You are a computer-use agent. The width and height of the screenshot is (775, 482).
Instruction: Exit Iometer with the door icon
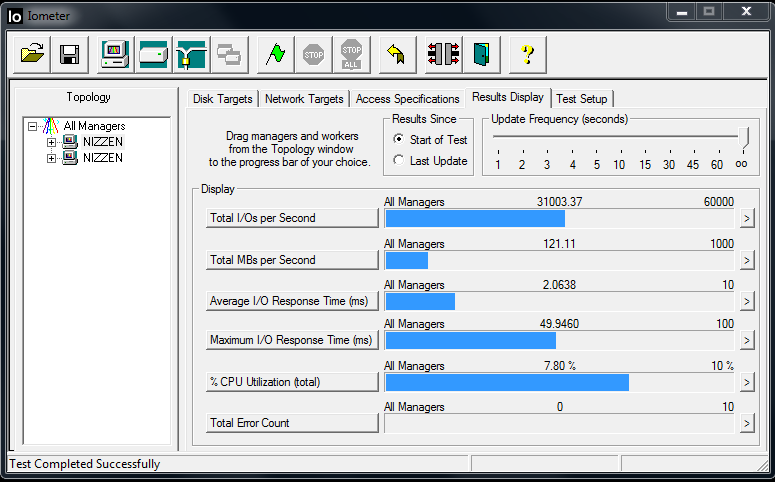coord(481,54)
